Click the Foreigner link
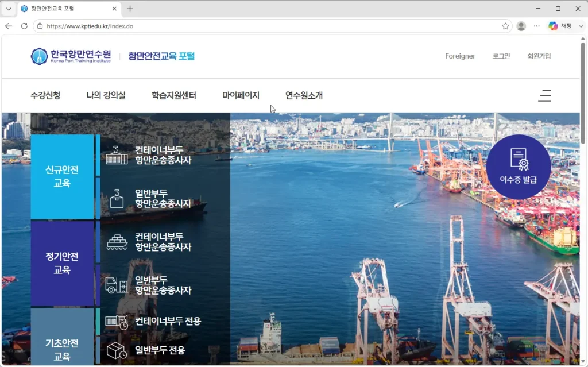Viewport: 588px width, 367px height. tap(460, 56)
